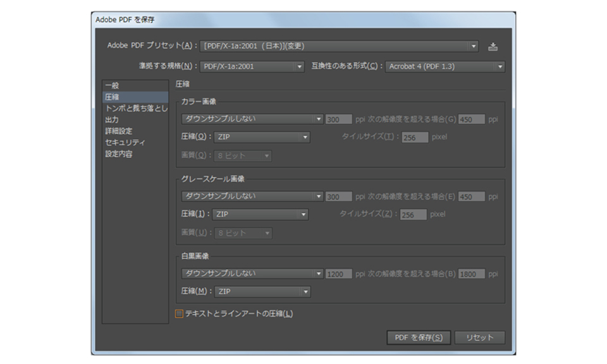Select 一般 in the side list
Viewport: 607px width, 364px height.
(x=135, y=85)
